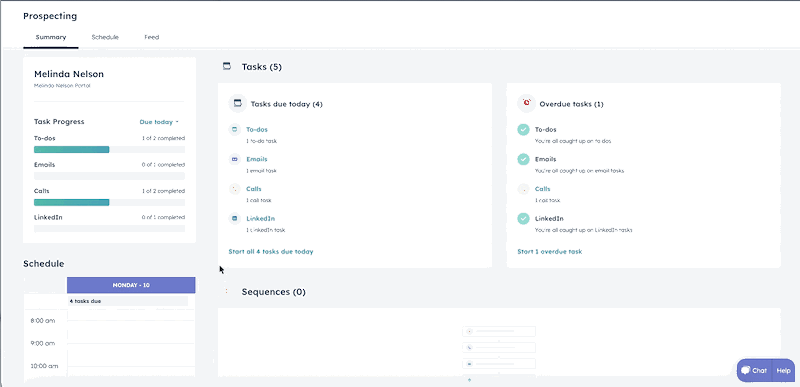Click the LinkedIn icon under due today
Screen dimensions: 800x387
pyautogui.click(x=234, y=218)
